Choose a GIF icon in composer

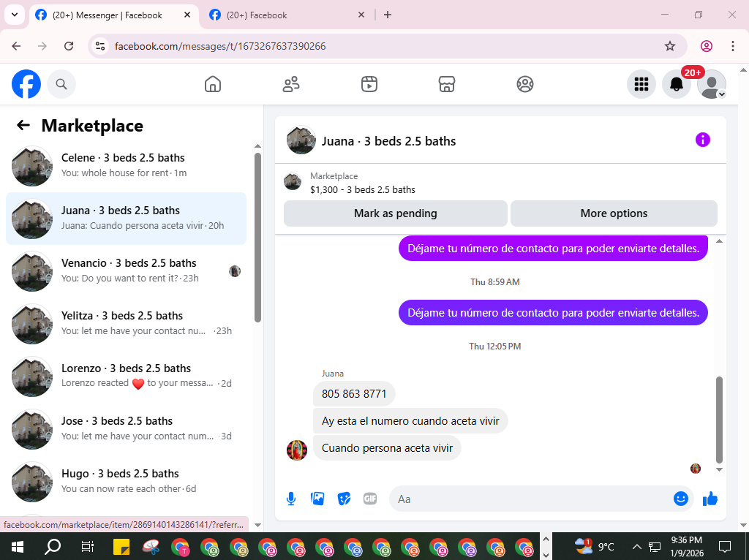pyautogui.click(x=370, y=499)
